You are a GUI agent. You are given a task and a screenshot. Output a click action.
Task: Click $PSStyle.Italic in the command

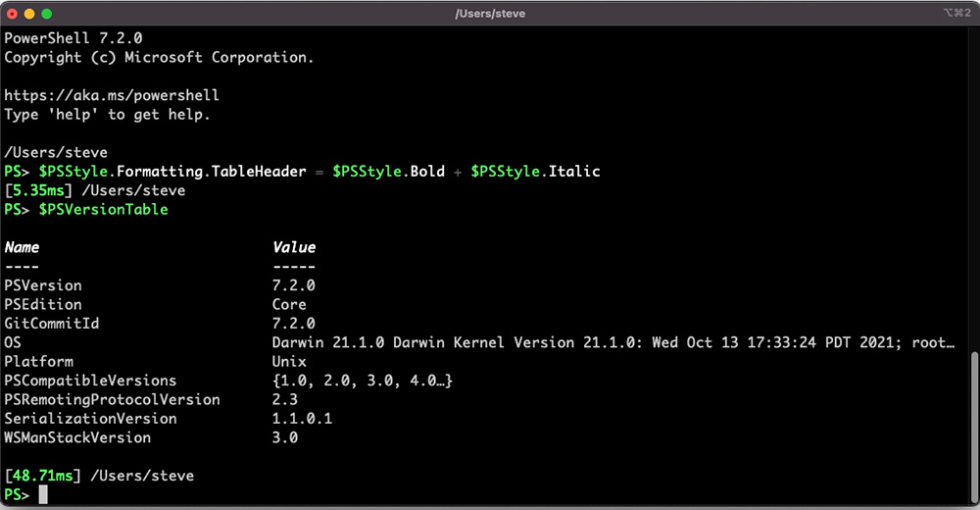click(536, 172)
